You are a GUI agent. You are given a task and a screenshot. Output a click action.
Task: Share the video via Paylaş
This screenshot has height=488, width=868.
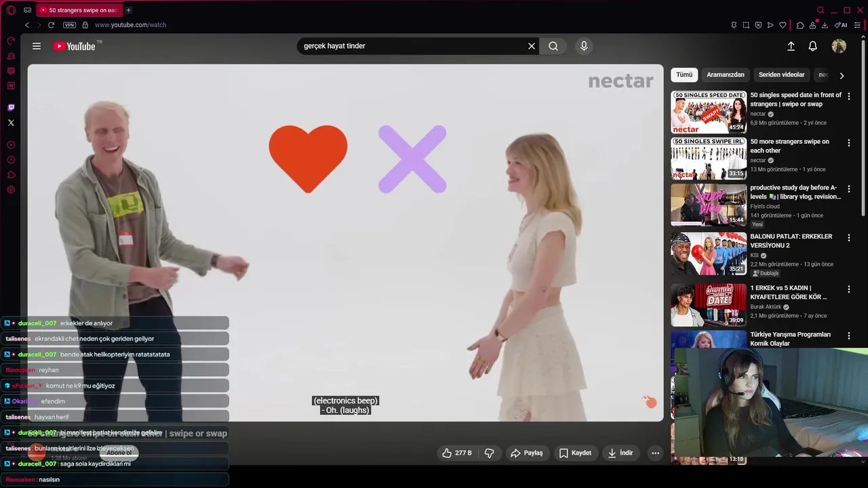(527, 453)
